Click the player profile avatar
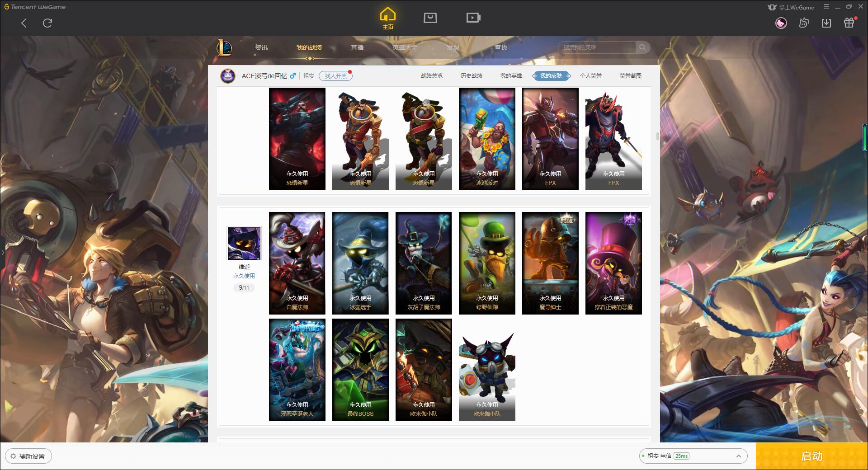 click(x=228, y=76)
